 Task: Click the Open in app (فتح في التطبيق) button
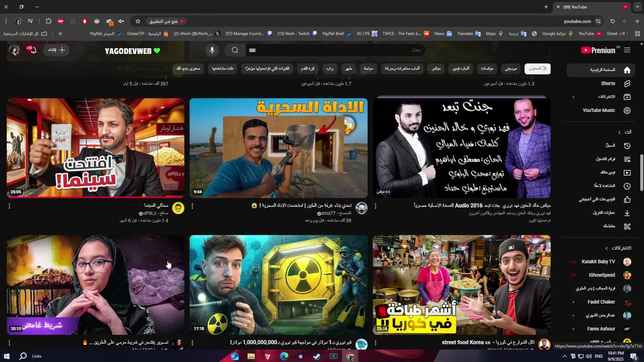pos(167,21)
